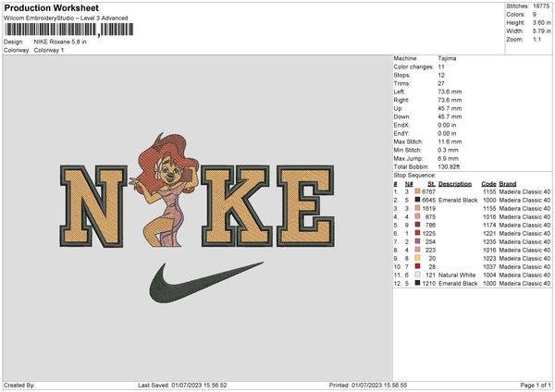Click the Up: measurement label
This screenshot has width=555, height=392.
(398, 108)
